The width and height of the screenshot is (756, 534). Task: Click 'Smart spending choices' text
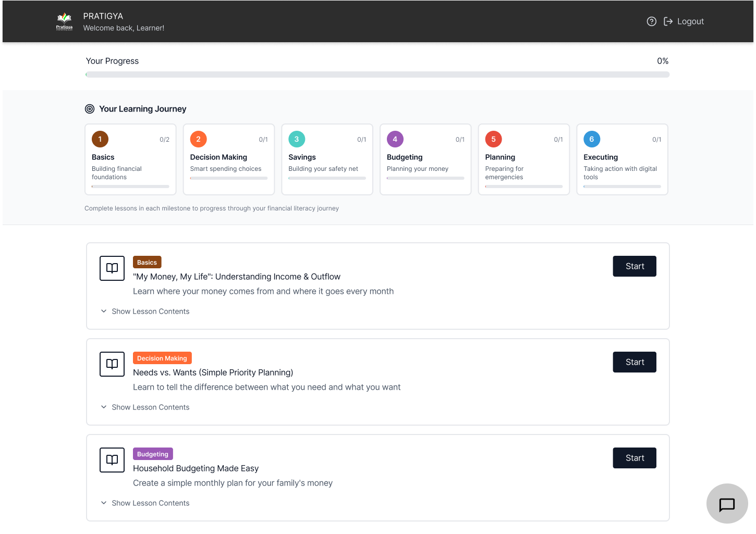[x=226, y=169]
